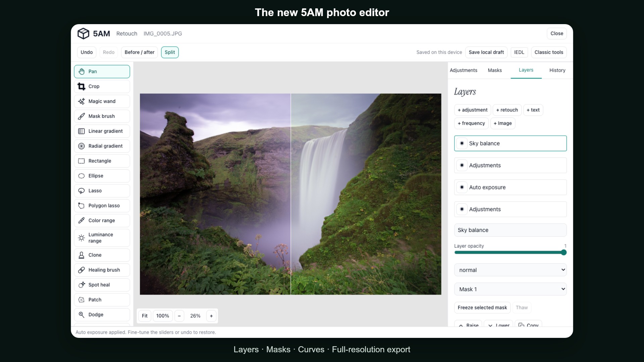The image size is (644, 362).
Task: Click the Undo button
Action: pos(87,52)
